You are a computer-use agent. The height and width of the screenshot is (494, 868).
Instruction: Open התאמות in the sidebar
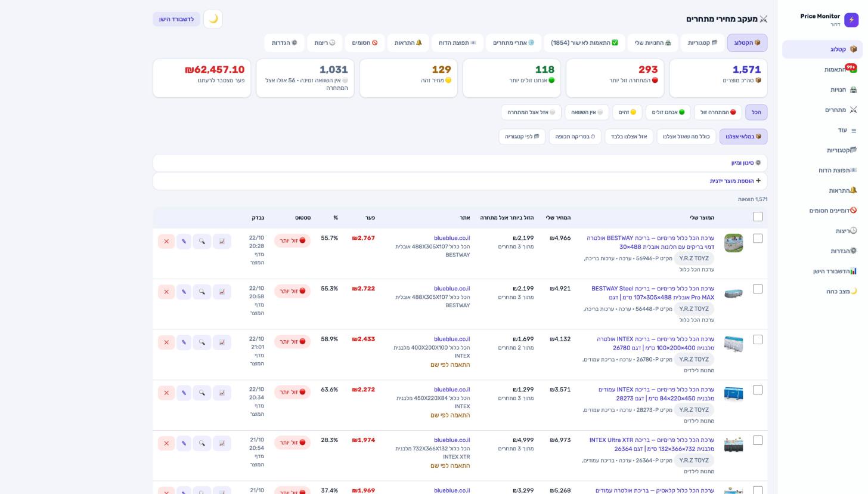[823, 70]
